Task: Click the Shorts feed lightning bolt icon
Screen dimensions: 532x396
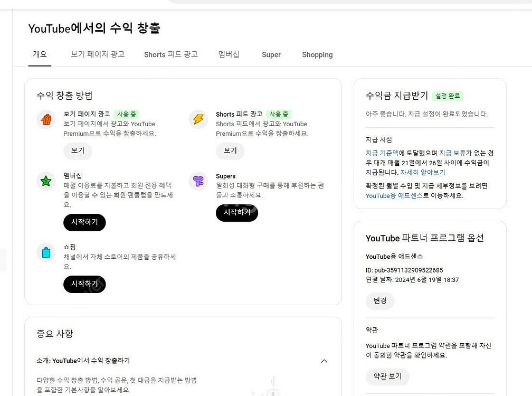Action: [x=198, y=119]
